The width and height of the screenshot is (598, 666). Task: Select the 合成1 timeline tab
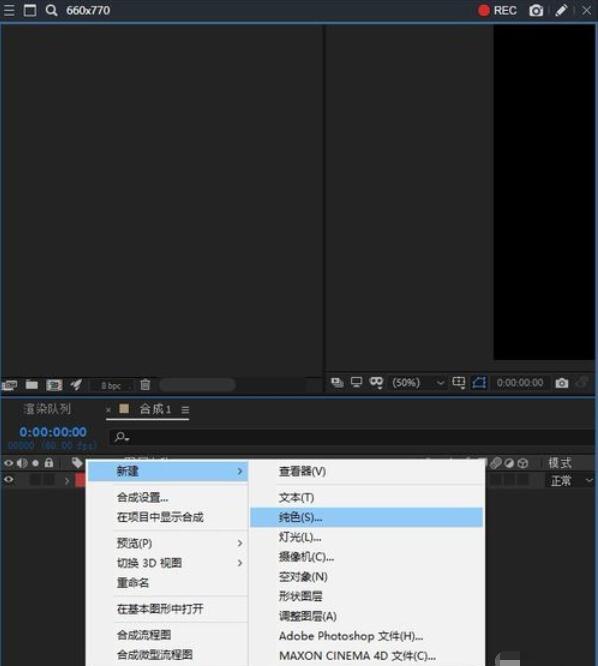[155, 409]
